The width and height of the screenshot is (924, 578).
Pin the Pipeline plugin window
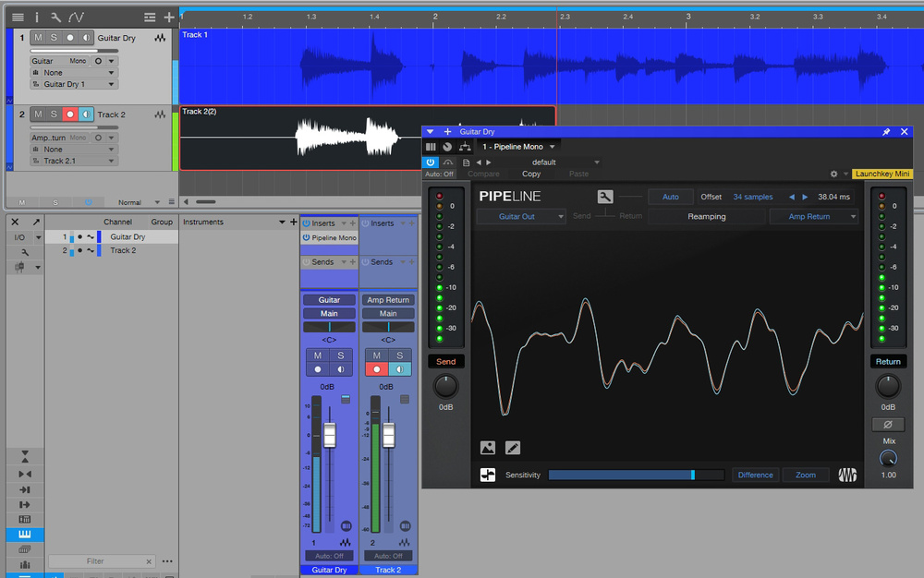[886, 132]
